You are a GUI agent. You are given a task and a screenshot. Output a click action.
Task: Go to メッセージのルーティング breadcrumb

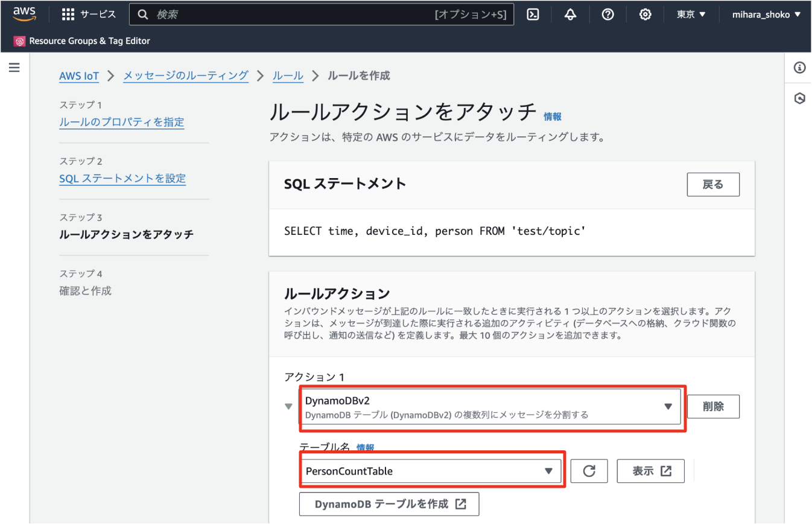tap(186, 75)
